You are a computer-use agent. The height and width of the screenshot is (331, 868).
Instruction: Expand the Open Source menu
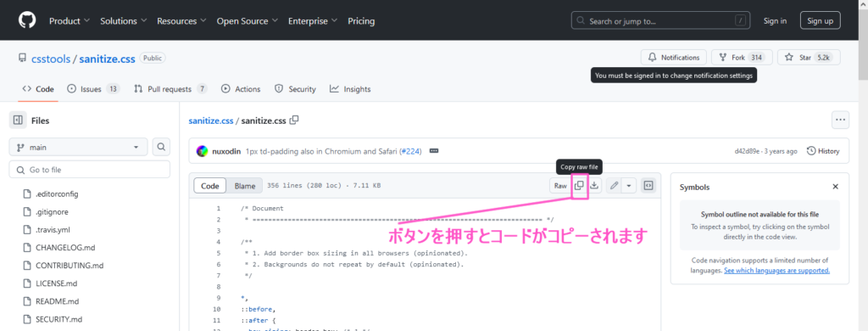tap(247, 21)
